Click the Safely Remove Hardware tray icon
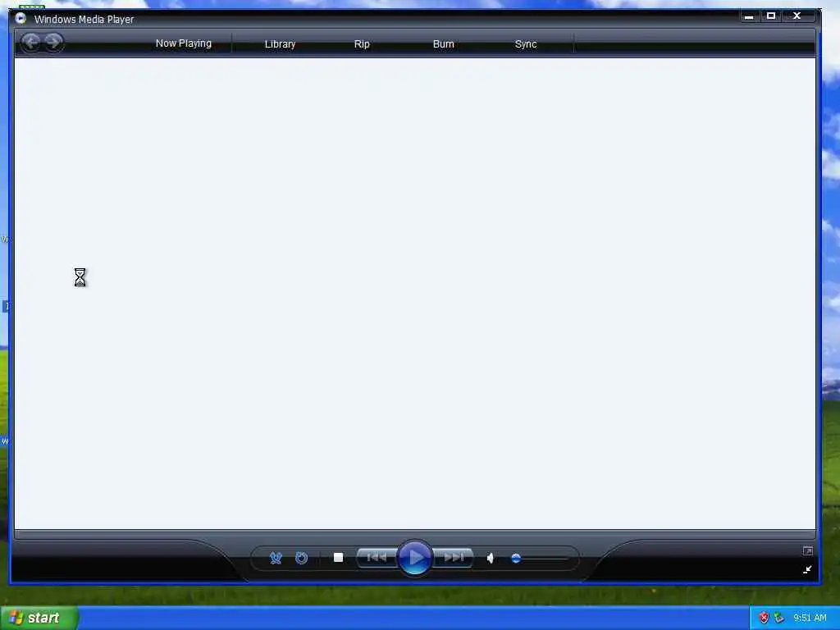Screen dimensions: 840x630 [x=779, y=618]
